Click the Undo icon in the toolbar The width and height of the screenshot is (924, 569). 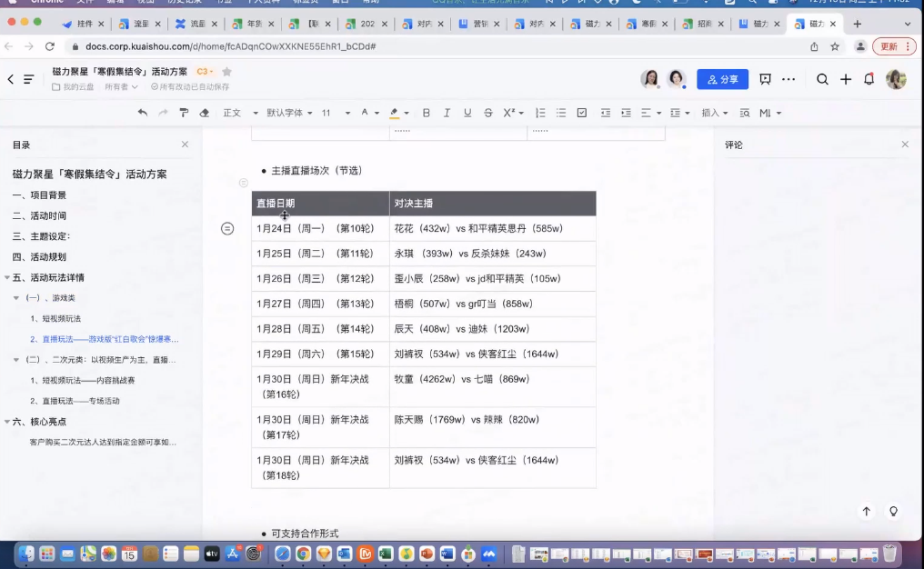click(143, 111)
